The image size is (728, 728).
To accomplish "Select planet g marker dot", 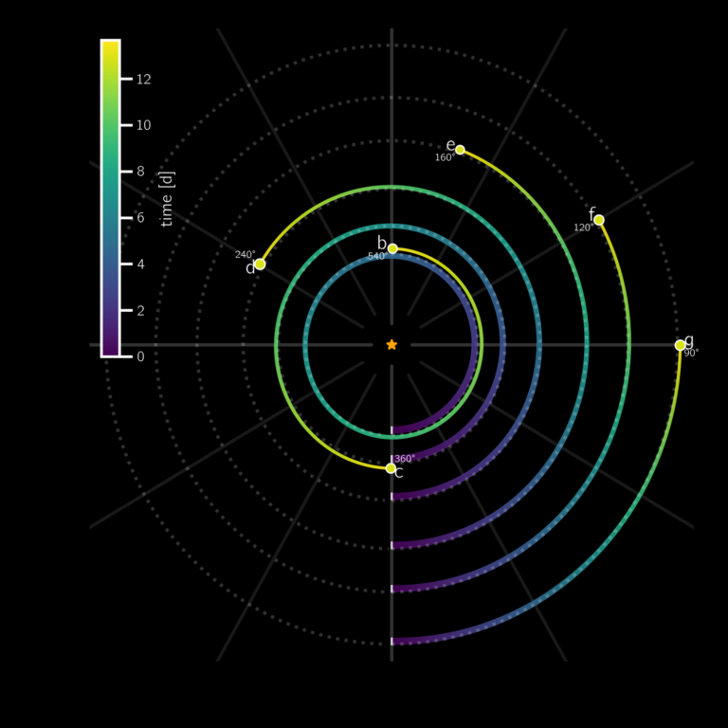I will (680, 345).
